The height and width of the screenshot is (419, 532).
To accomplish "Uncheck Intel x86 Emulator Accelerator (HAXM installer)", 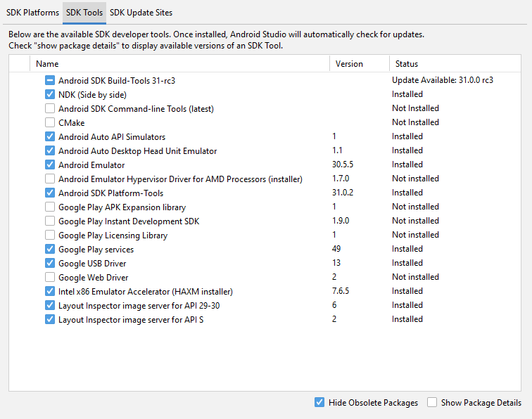I will (50, 291).
